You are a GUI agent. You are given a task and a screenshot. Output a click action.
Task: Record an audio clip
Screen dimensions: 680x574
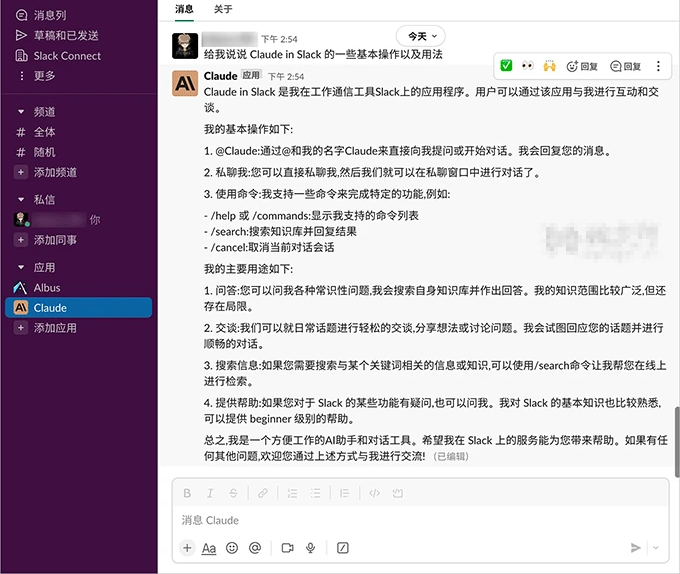pos(311,548)
